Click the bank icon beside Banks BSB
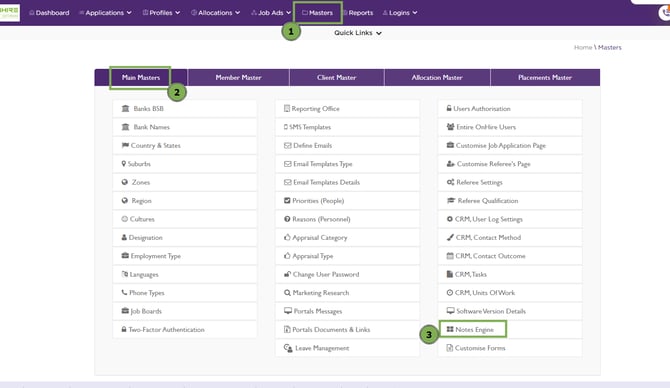Image resolution: width=670 pixels, height=388 pixels. pyautogui.click(x=125, y=109)
